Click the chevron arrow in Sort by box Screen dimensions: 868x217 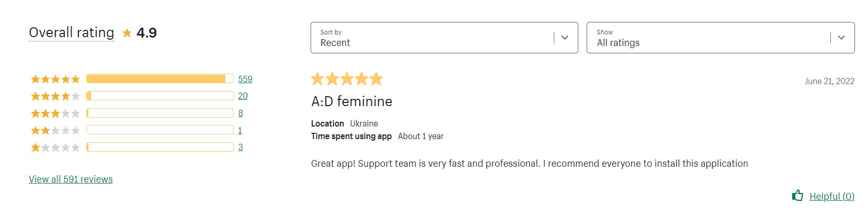565,38
